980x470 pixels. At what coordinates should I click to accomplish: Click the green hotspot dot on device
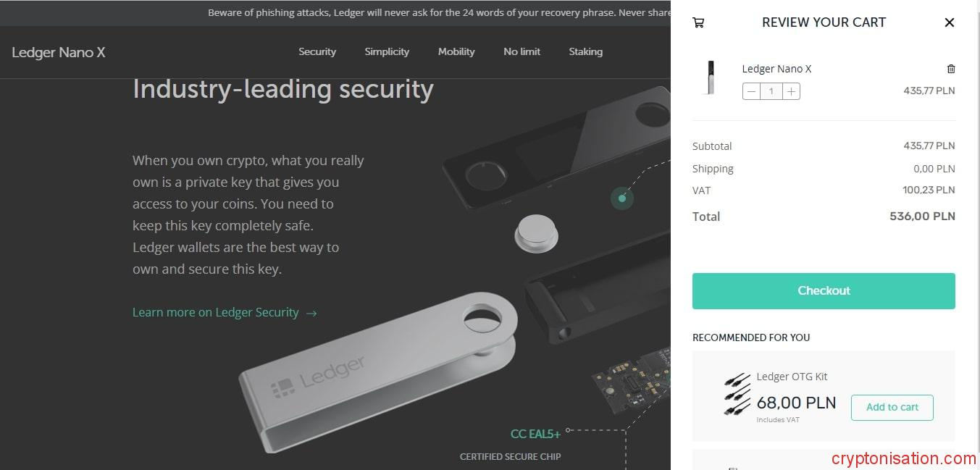[621, 198]
